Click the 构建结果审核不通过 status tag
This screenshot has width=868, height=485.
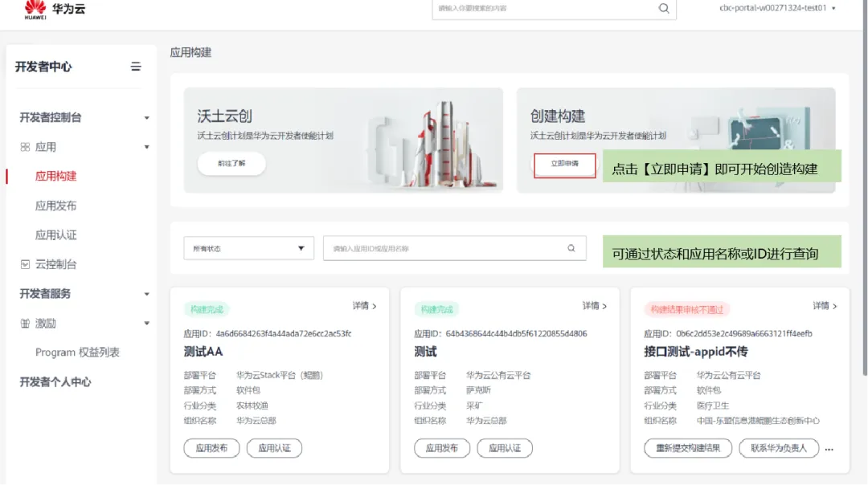click(687, 310)
